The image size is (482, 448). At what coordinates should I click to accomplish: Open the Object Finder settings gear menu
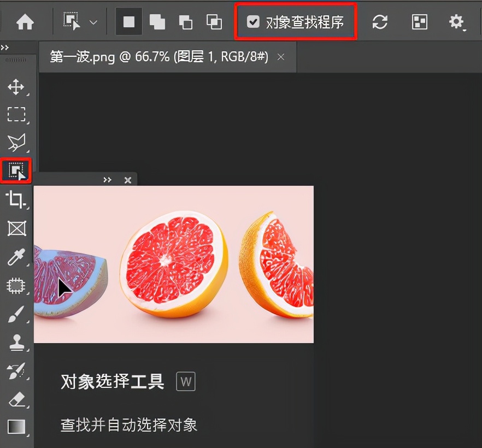click(457, 22)
